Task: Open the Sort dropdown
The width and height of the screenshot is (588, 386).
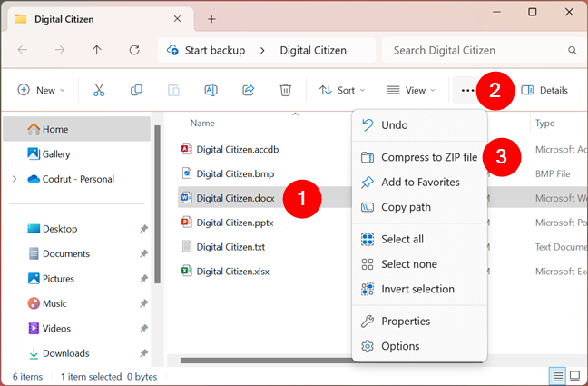Action: [x=341, y=90]
